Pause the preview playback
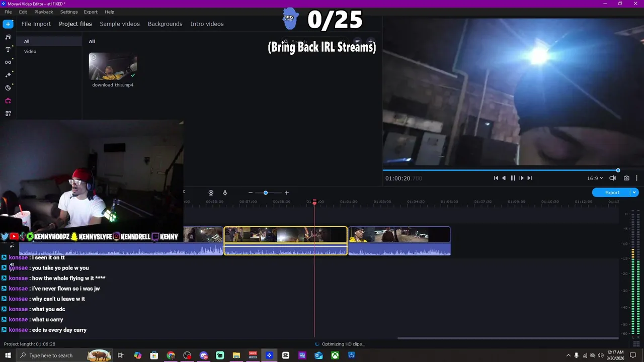Image resolution: width=644 pixels, height=362 pixels. click(x=513, y=178)
